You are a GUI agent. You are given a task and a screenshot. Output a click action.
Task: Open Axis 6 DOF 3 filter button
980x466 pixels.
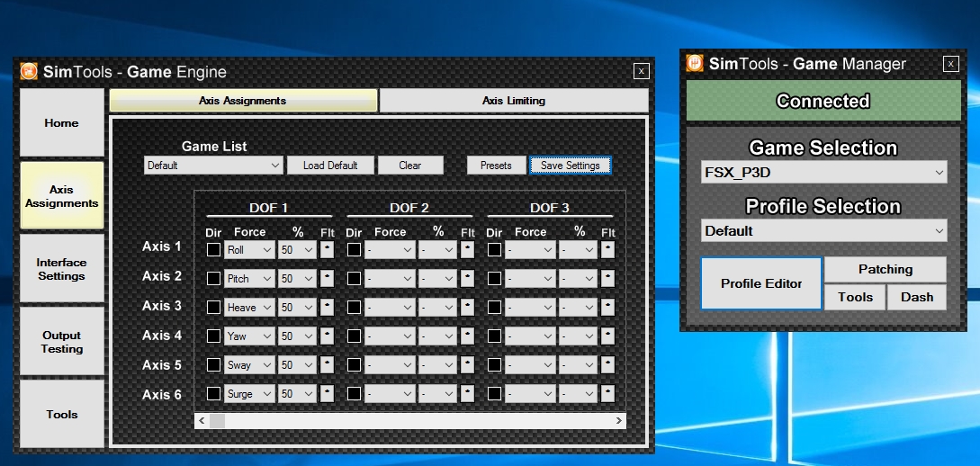(607, 393)
